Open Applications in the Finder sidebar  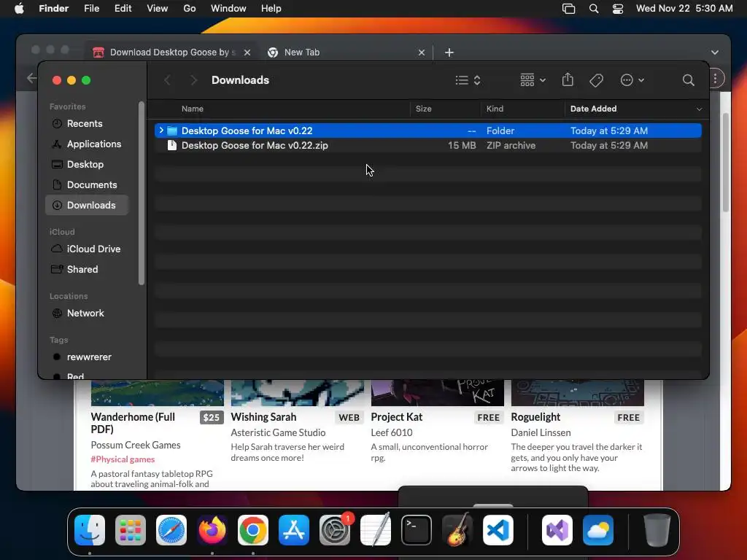coord(94,144)
